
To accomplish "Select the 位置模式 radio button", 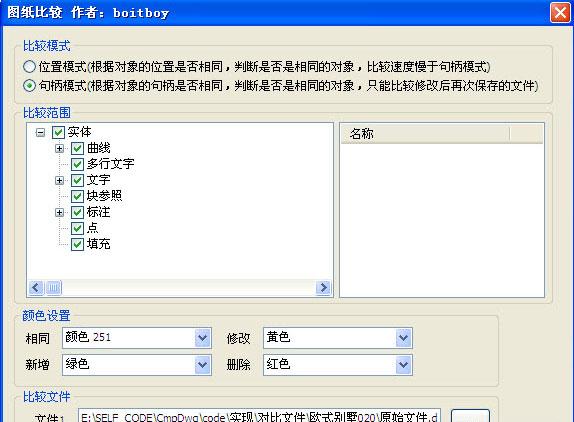I will (x=29, y=67).
